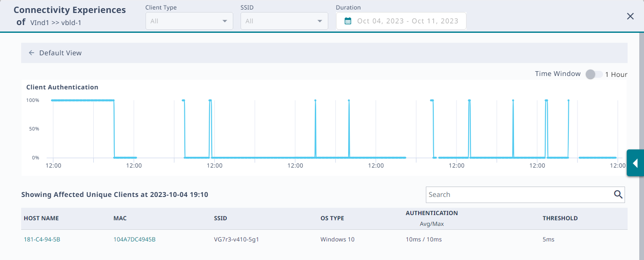The image size is (644, 260).
Task: Sort by THRESHOLD column header
Action: (560, 219)
